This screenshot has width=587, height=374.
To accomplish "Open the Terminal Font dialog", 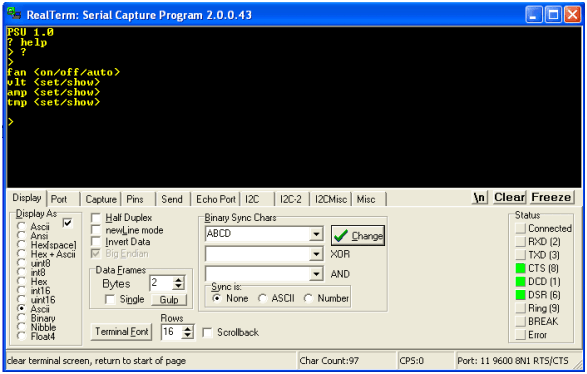I will tap(121, 332).
